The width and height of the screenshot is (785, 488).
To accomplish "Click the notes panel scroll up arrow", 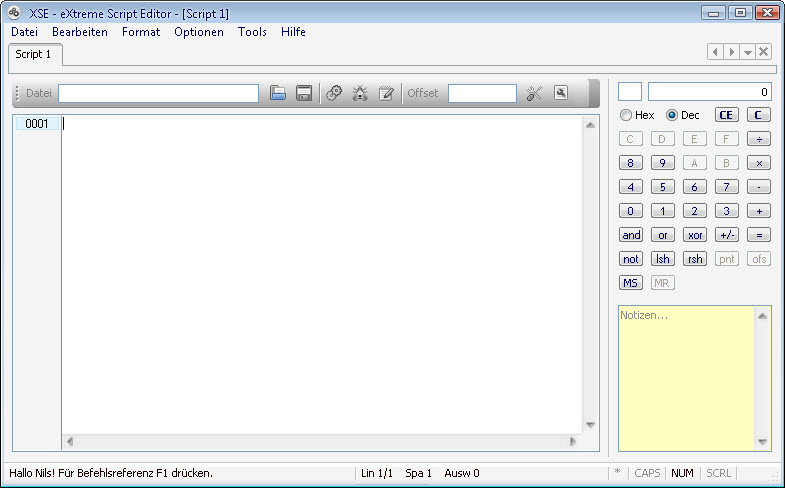I will (762, 315).
